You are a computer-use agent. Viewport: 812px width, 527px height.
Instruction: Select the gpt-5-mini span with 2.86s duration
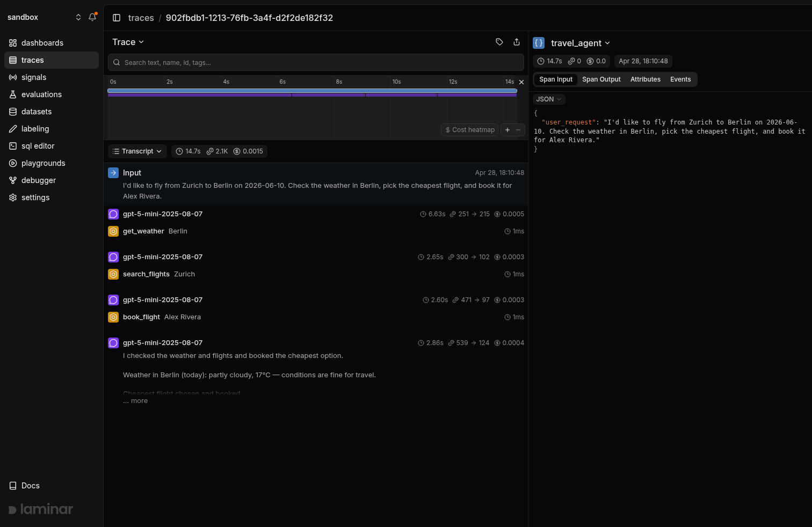(x=316, y=343)
